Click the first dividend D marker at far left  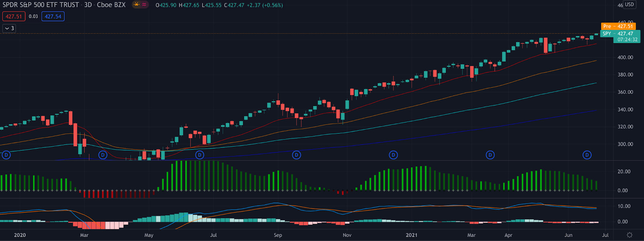pos(6,155)
